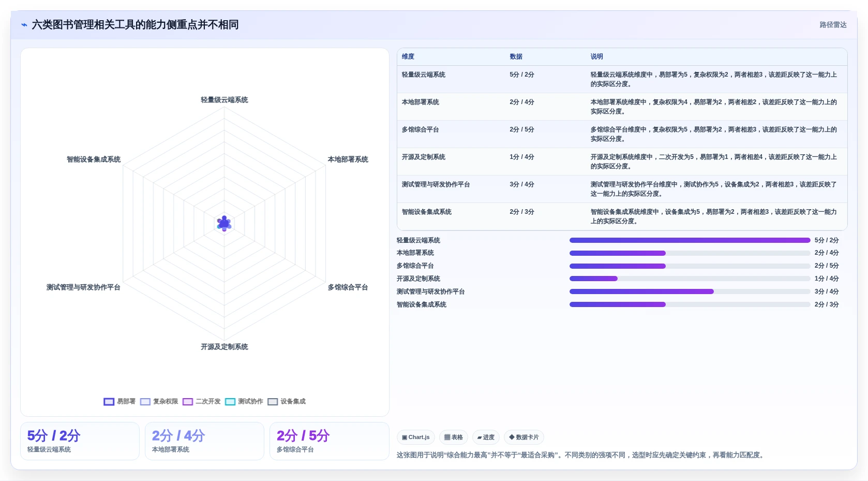
Task: Click the radar axis label 测试管理与研发协作平台
Action: pos(83,287)
